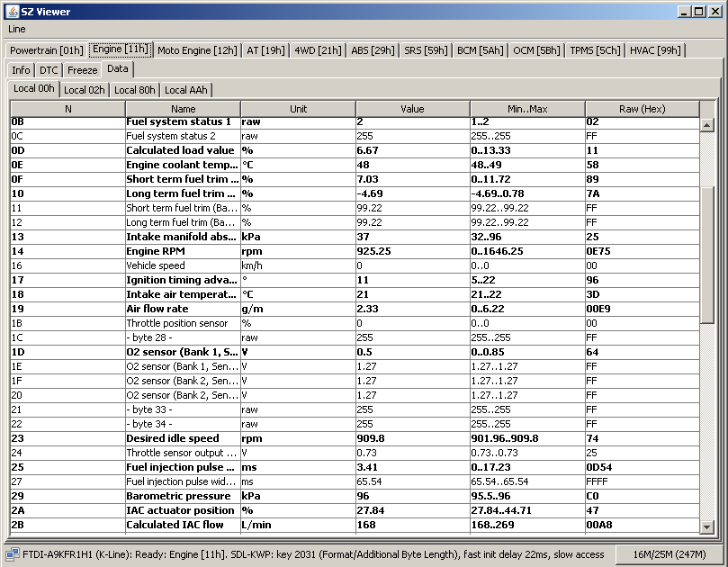This screenshot has width=728, height=567.
Task: Open the DTC sub-tab
Action: 49,70
